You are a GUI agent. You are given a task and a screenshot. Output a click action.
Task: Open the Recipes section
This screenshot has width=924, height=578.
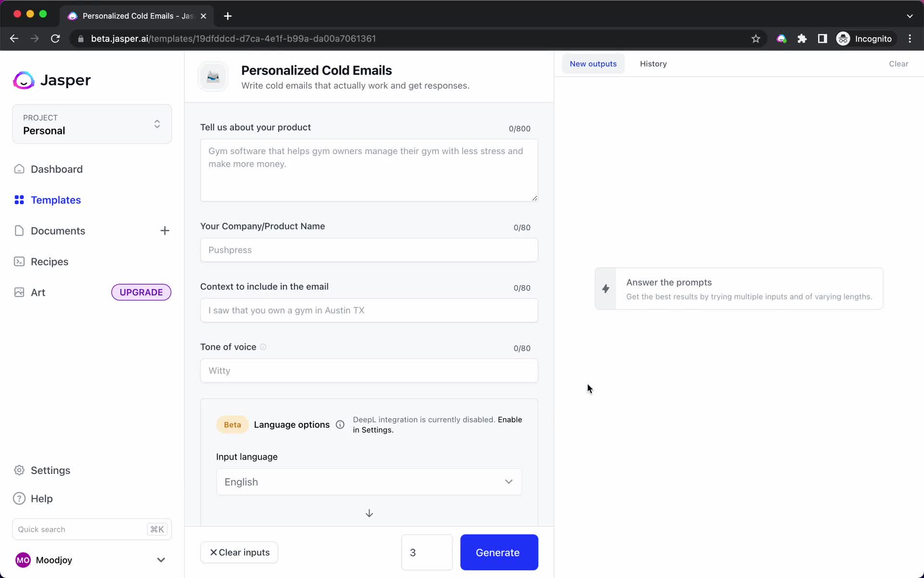(49, 261)
